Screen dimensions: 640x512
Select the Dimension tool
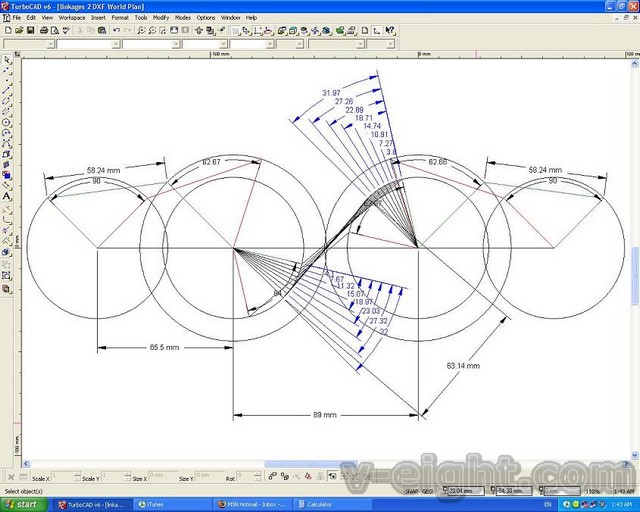click(6, 186)
